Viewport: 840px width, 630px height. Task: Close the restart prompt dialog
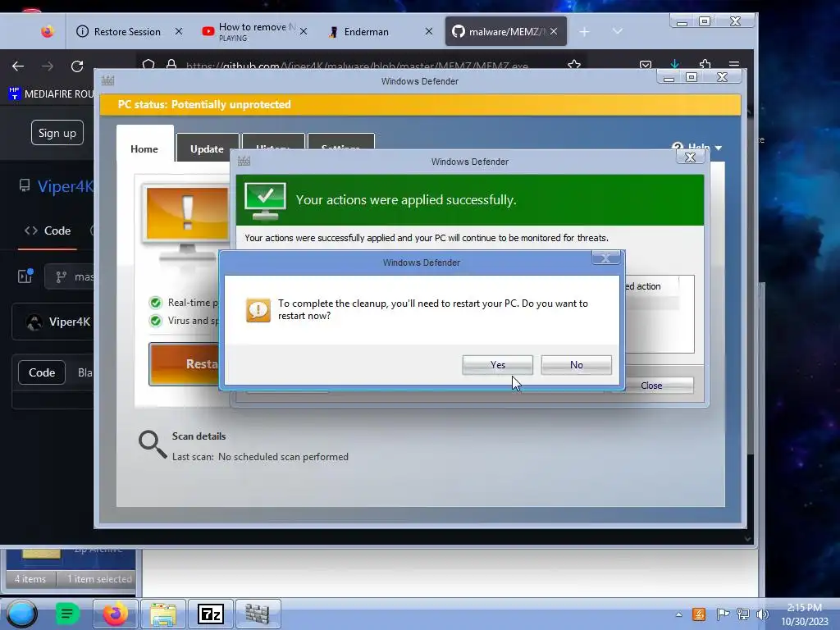point(606,258)
